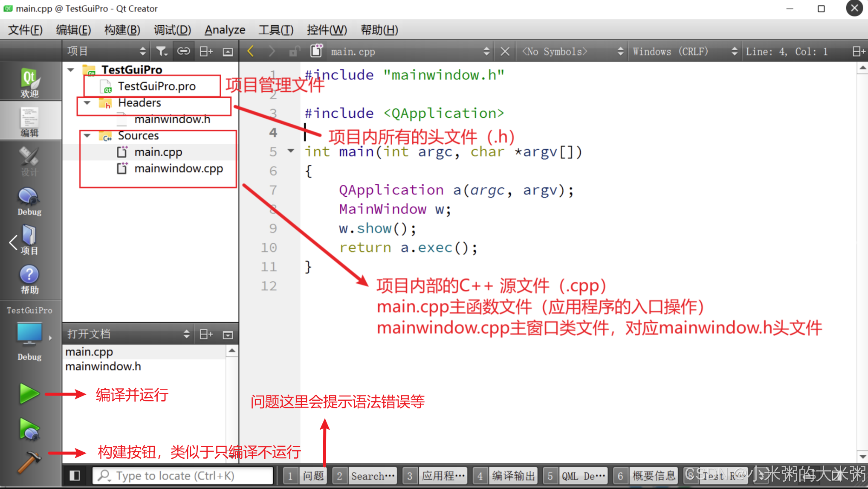Open the 编译输出 compile output pane
This screenshot has height=489, width=868.
coord(513,475)
